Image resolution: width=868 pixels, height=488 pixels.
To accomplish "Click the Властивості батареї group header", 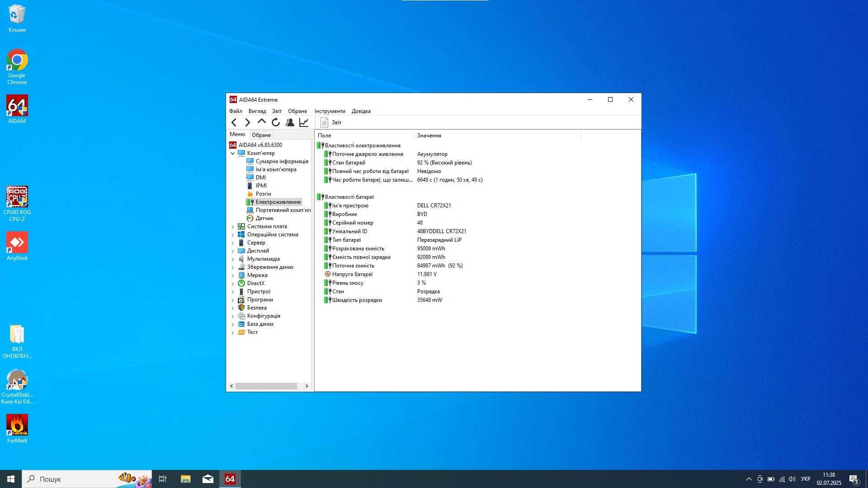I will (345, 197).
